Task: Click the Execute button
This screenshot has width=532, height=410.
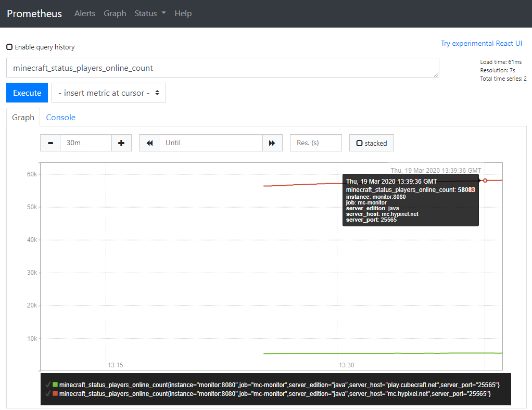Action: (27, 93)
